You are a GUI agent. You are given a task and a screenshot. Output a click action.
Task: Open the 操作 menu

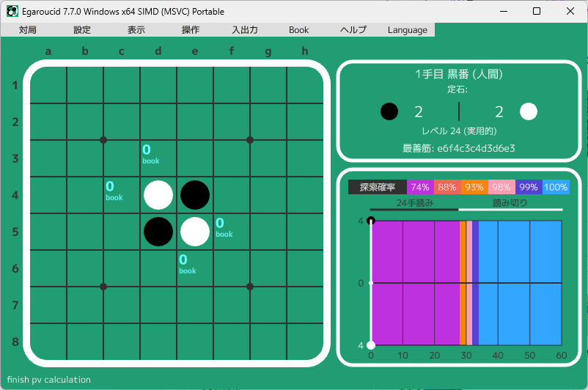(191, 30)
